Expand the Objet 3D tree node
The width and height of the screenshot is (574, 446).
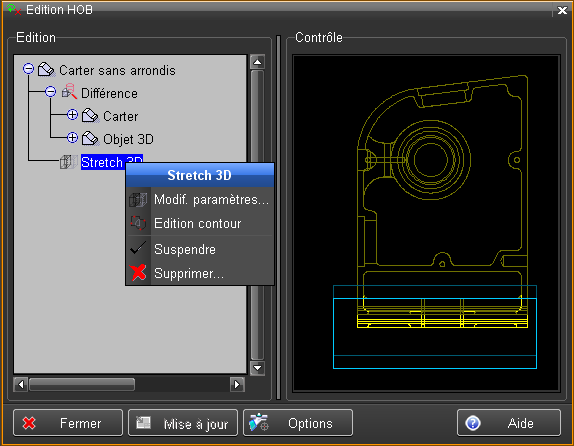(x=72, y=138)
